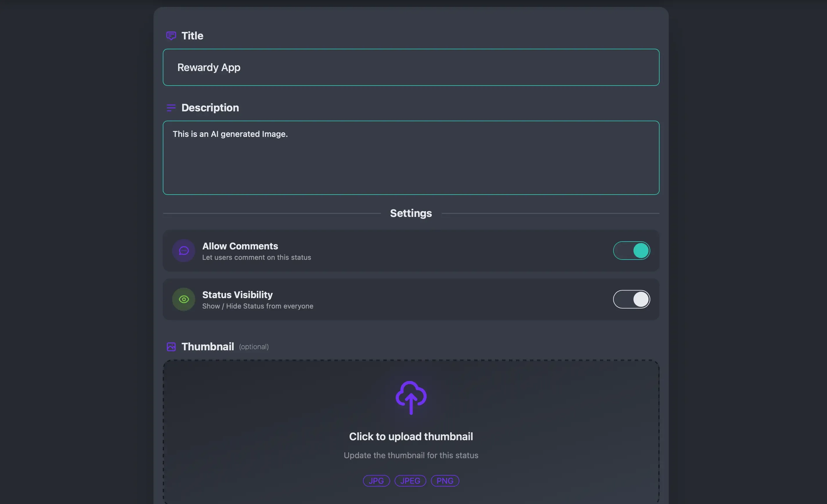
Task: Click the Description lines icon
Action: point(171,108)
